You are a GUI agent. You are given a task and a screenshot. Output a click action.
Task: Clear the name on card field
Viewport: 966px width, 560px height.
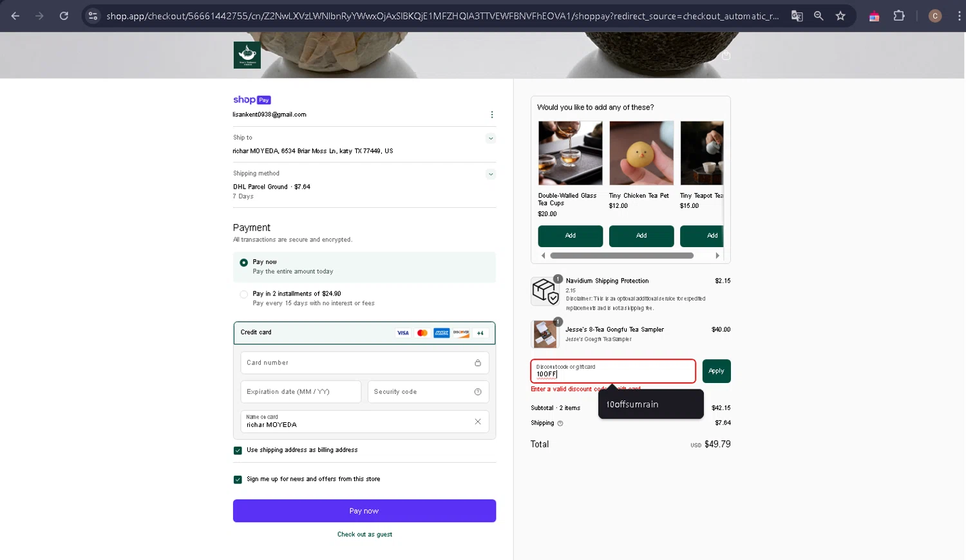pyautogui.click(x=478, y=422)
